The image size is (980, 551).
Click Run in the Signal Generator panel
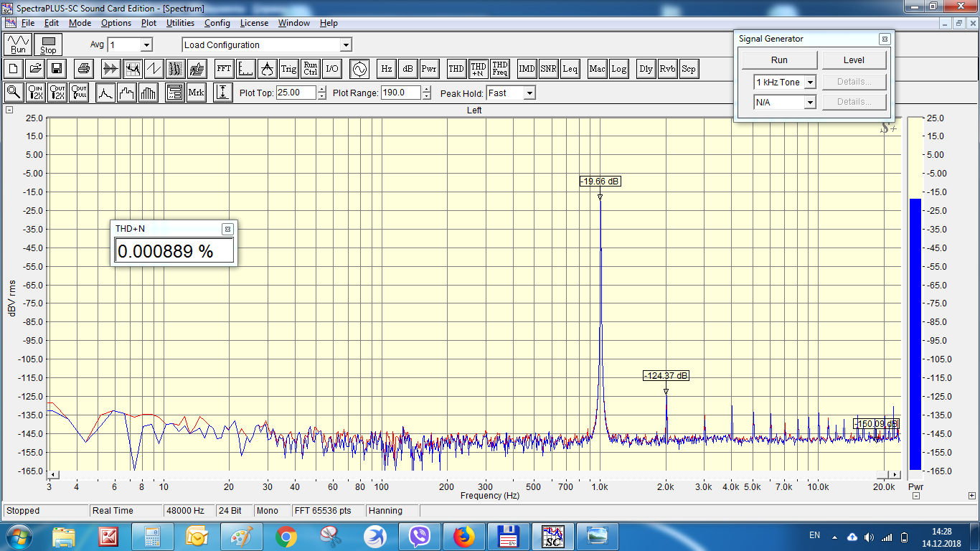point(779,60)
